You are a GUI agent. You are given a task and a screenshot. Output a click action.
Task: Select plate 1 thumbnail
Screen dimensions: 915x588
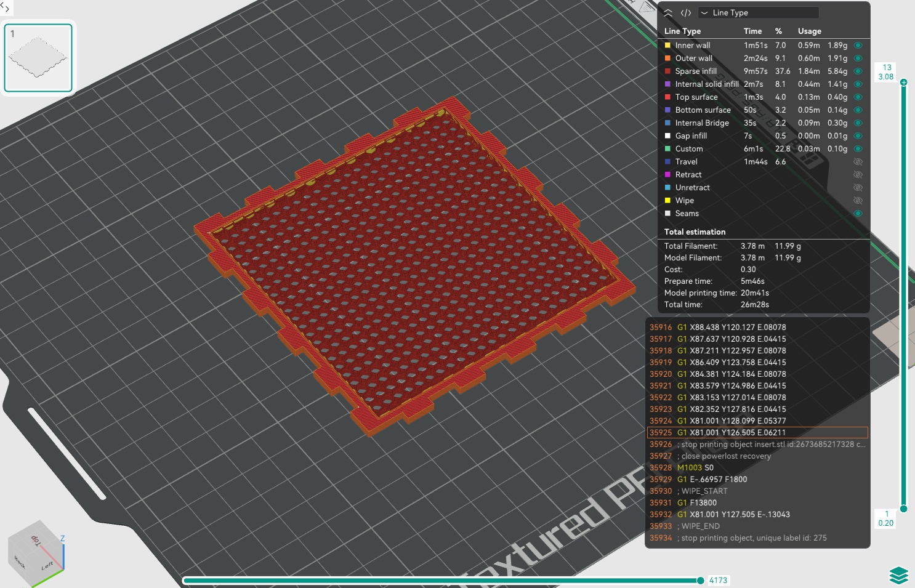(38, 58)
